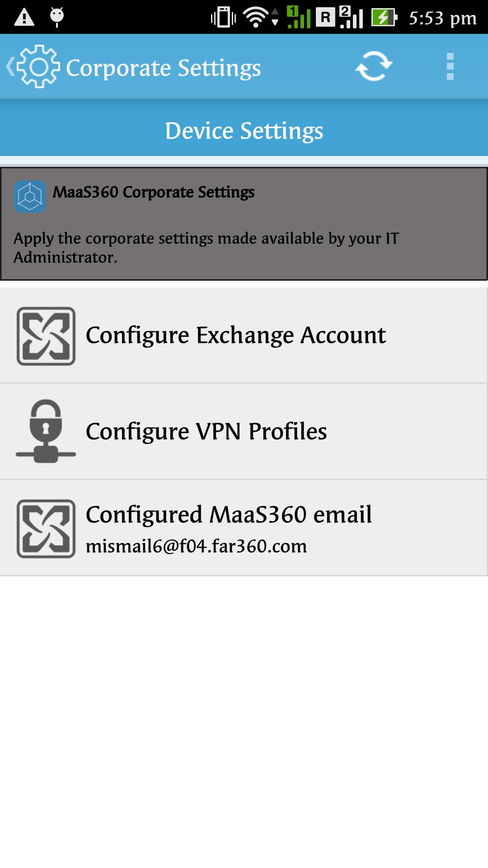Image resolution: width=488 pixels, height=868 pixels.
Task: Tap the Exchange icon beside Configure Exchange Account
Action: pyautogui.click(x=46, y=336)
